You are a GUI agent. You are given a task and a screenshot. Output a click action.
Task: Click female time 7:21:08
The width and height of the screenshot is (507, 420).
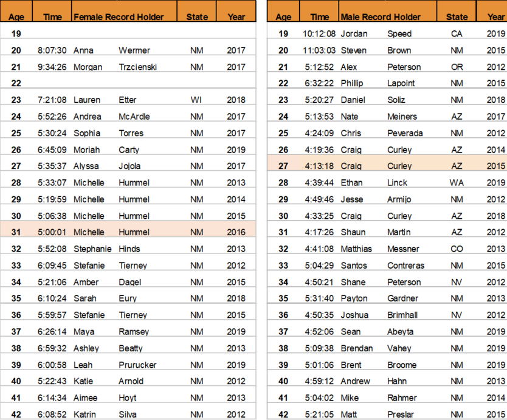pyautogui.click(x=52, y=100)
